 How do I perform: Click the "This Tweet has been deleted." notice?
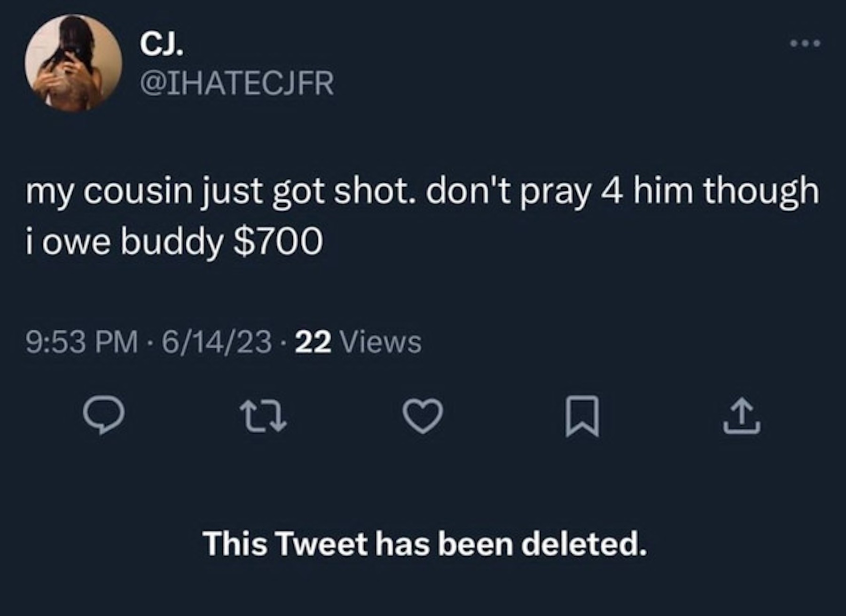pyautogui.click(x=425, y=544)
